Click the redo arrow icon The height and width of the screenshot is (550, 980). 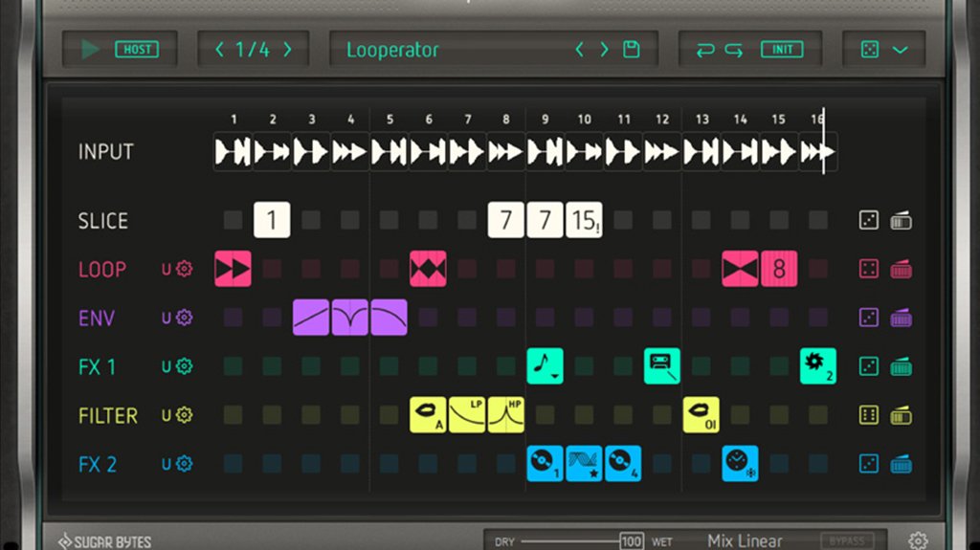point(734,50)
